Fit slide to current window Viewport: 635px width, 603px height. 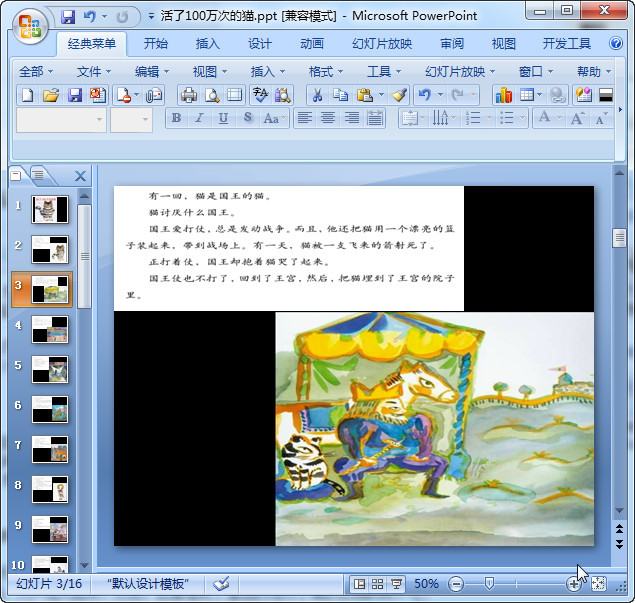(599, 584)
